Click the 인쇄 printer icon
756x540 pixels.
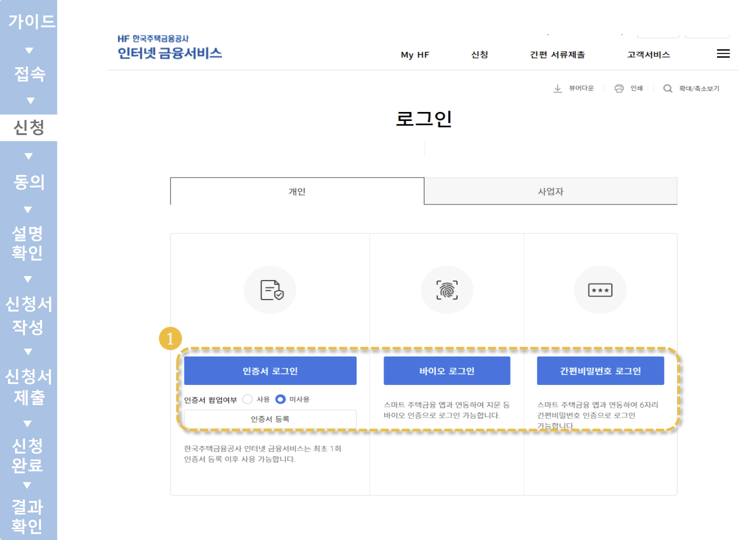pyautogui.click(x=619, y=88)
